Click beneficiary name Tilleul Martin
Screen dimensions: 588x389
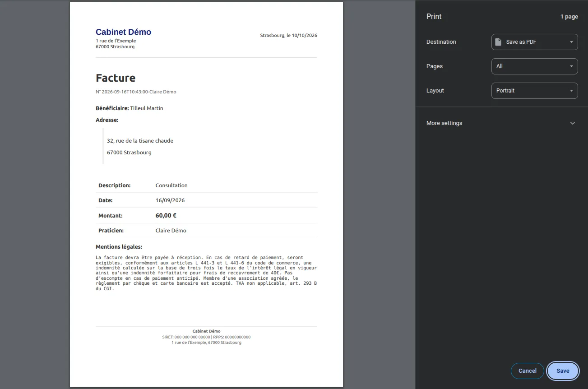147,108
